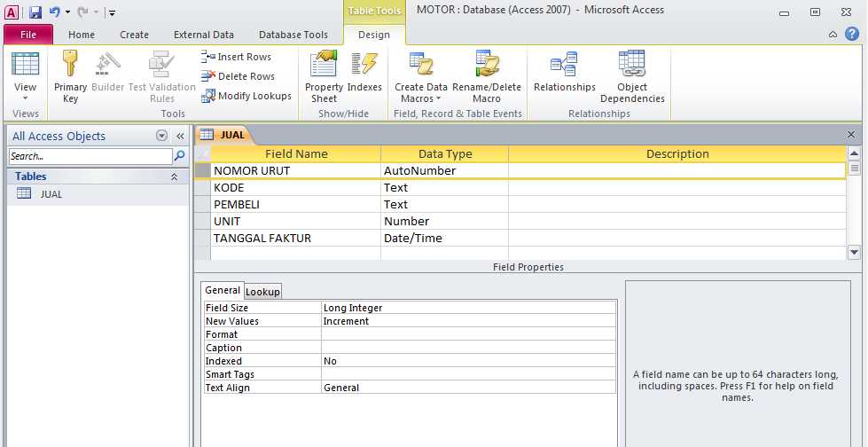Screen dimensions: 868x447
Task: Open the Undo history dropdown arrow
Action: point(67,12)
